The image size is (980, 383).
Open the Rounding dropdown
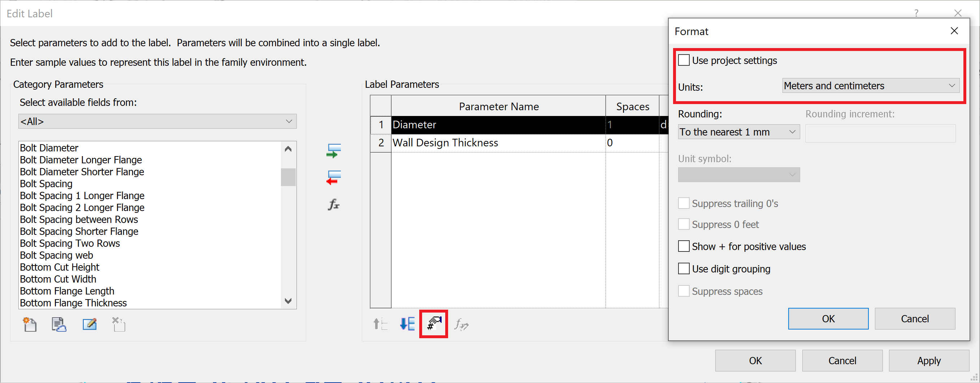pyautogui.click(x=738, y=132)
